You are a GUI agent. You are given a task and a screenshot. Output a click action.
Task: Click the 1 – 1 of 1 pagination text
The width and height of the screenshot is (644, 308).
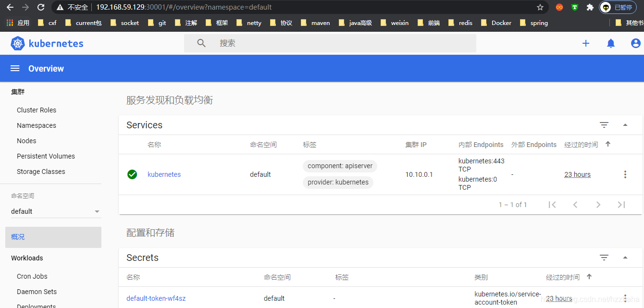[513, 205]
